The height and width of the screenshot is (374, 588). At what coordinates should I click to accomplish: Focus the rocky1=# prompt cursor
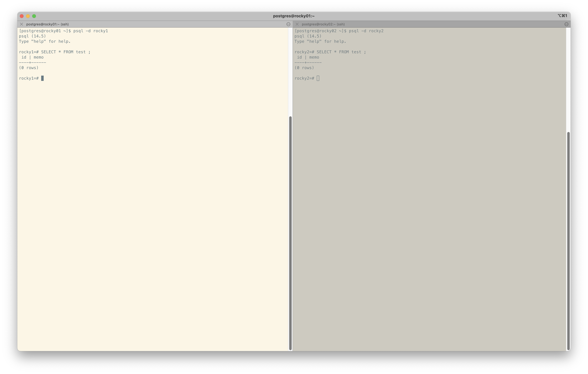coord(42,78)
